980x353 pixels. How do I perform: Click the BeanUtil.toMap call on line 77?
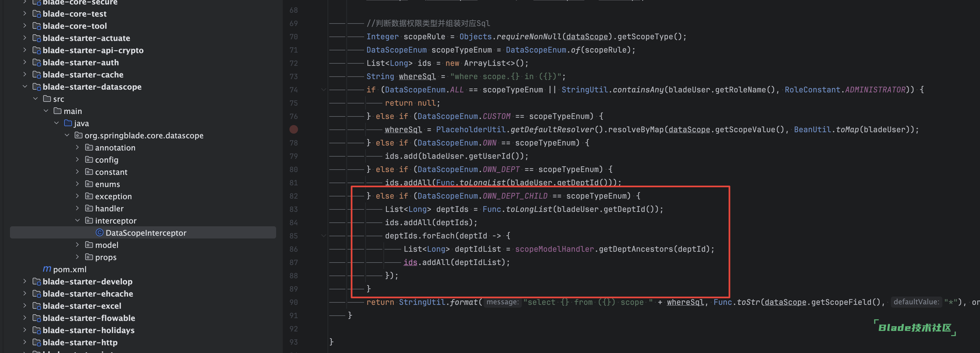(x=826, y=130)
